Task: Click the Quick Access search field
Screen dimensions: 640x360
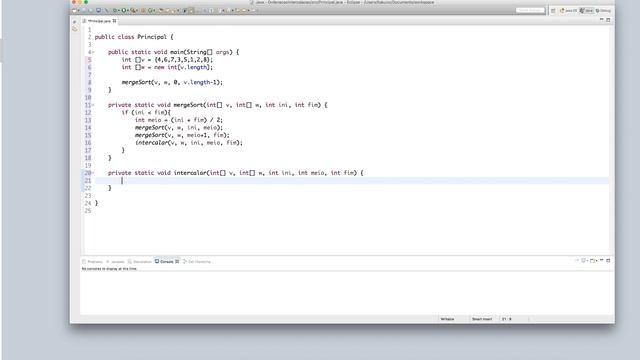Action: click(x=530, y=10)
